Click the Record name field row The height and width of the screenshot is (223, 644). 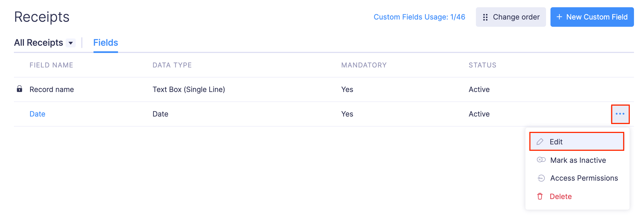coord(52,89)
